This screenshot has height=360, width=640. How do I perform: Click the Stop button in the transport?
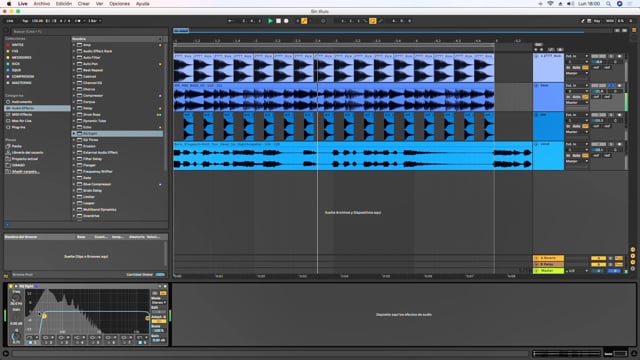click(x=278, y=21)
